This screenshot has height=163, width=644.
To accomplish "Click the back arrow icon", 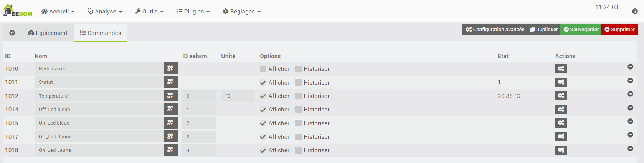I will 12,33.
